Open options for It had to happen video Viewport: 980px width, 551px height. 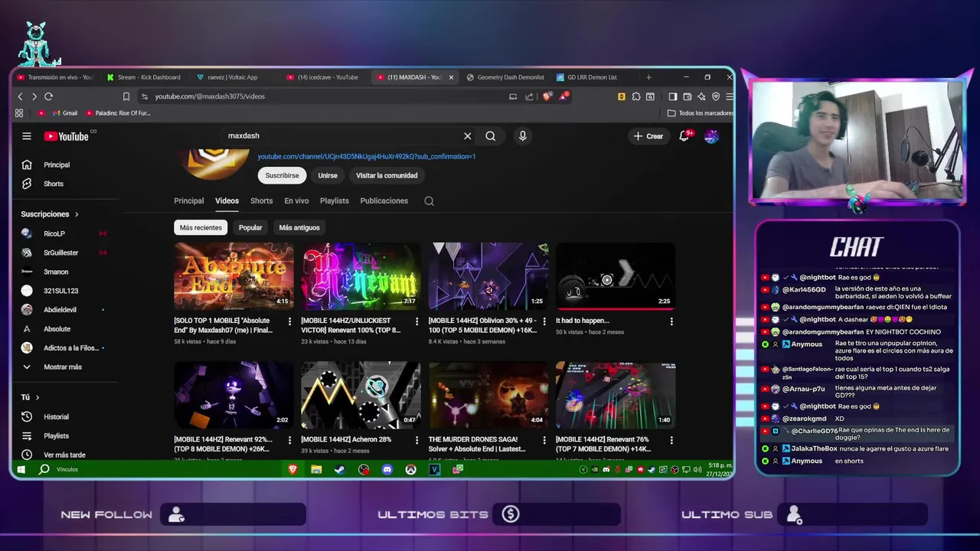(x=671, y=321)
